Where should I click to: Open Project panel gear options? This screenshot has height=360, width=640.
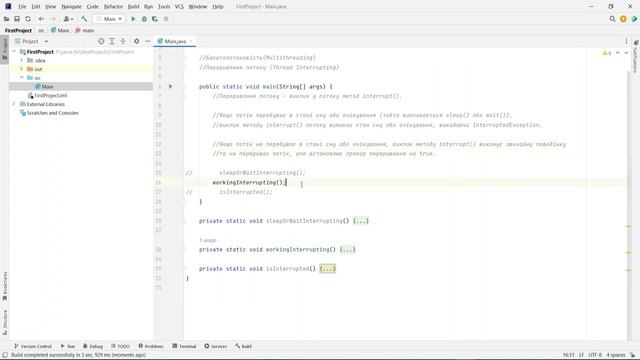coord(136,41)
